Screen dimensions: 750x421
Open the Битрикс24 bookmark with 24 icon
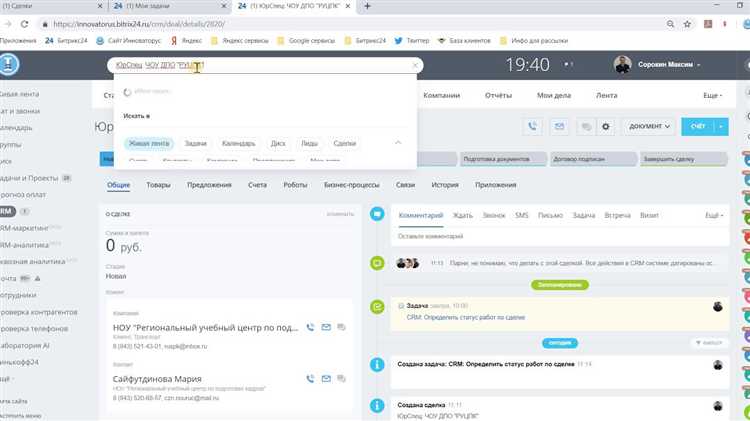(66, 41)
